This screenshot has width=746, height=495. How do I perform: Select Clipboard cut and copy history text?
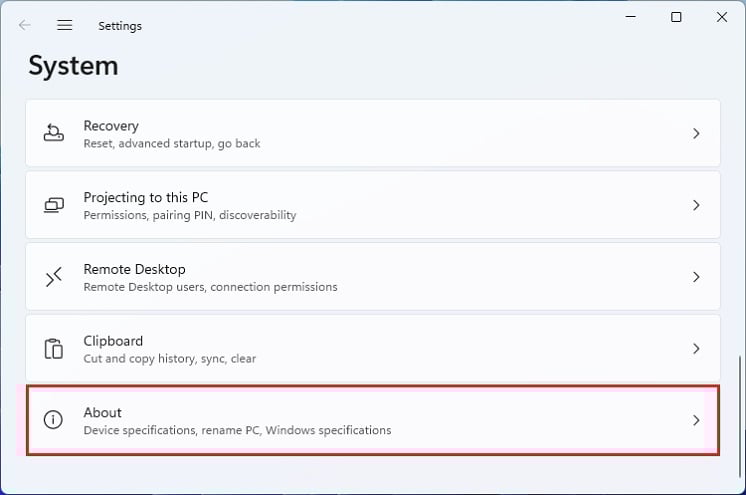tap(170, 359)
